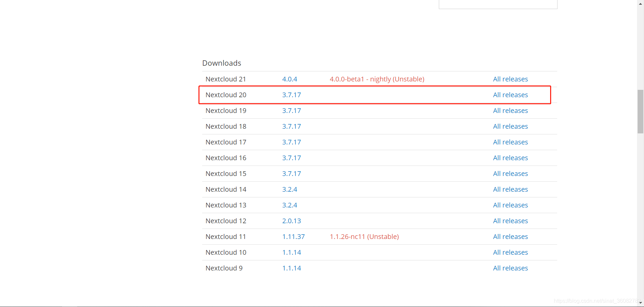
Task: Select the Nextcloud 9 row label
Action: 224,268
